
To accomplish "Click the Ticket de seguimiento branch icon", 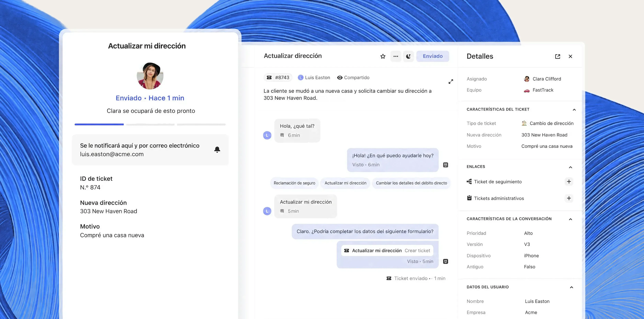I will point(469,181).
